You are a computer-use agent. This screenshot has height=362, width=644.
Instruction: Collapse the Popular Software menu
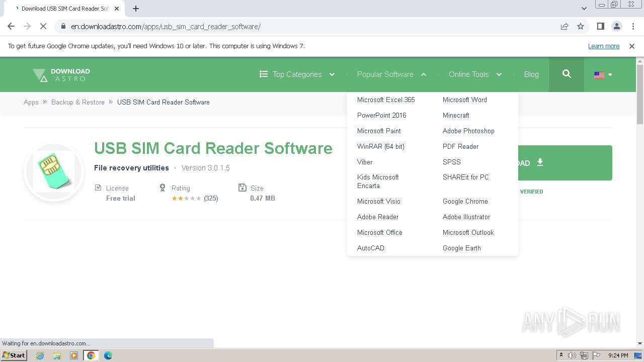[391, 74]
